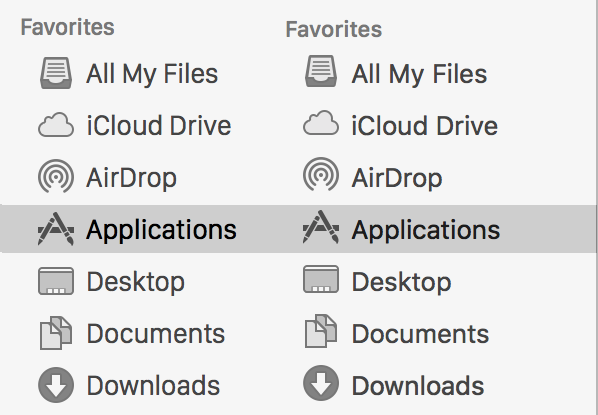Collapse the left Favorites section header
This screenshot has width=598, height=415.
pos(68,27)
